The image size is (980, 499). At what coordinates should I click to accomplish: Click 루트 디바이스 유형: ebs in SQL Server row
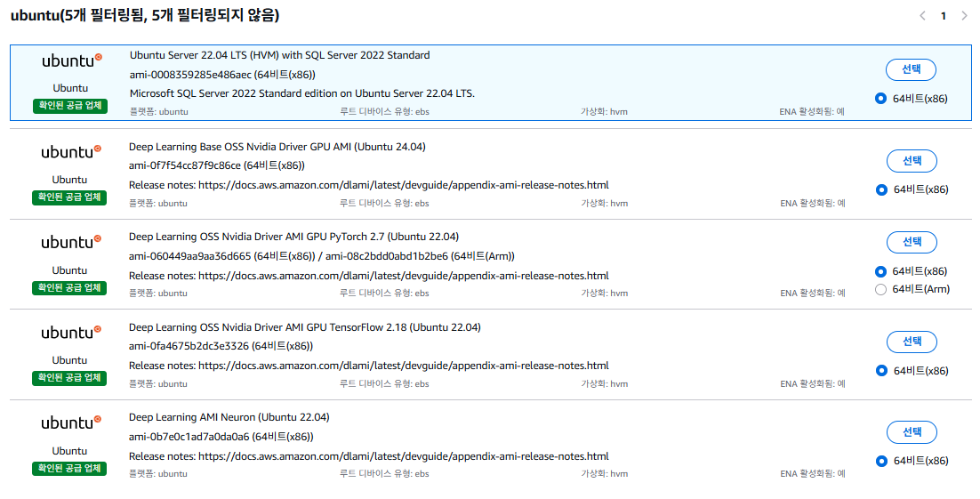(x=384, y=112)
